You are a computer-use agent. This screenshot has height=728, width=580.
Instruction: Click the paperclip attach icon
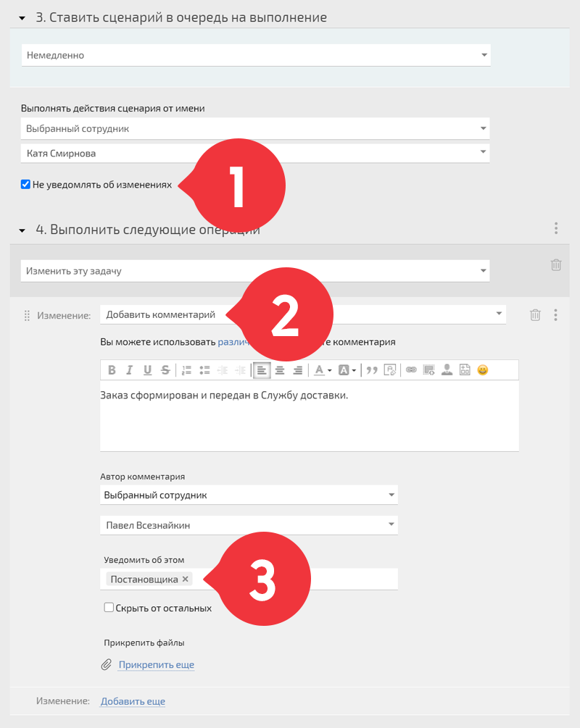[107, 665]
